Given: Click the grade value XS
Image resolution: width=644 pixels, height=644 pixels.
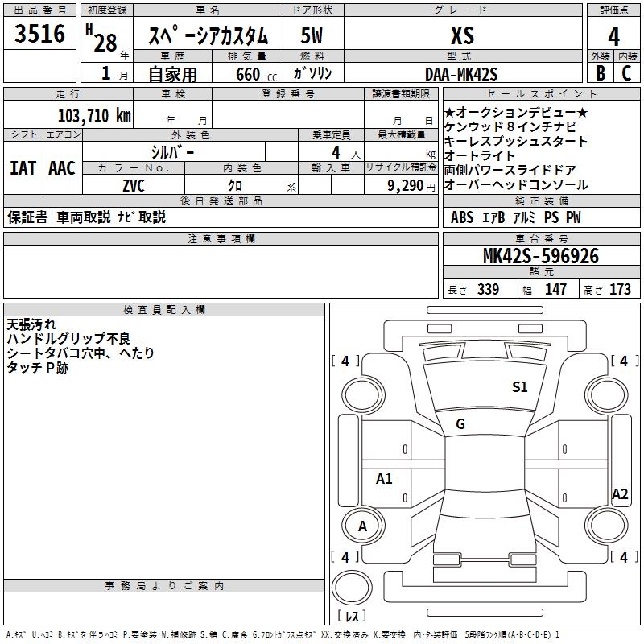Looking at the screenshot, I should (462, 35).
